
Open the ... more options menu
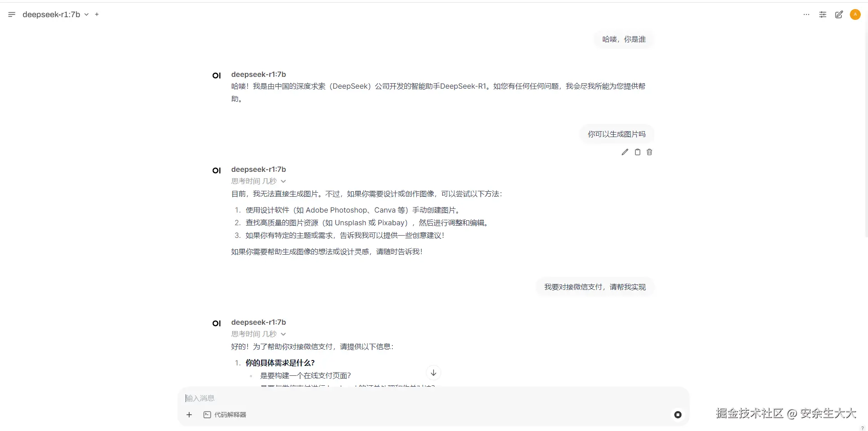(806, 14)
